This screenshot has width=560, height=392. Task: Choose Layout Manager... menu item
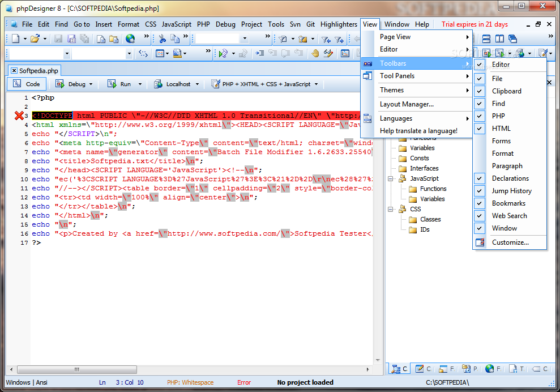[x=417, y=104]
